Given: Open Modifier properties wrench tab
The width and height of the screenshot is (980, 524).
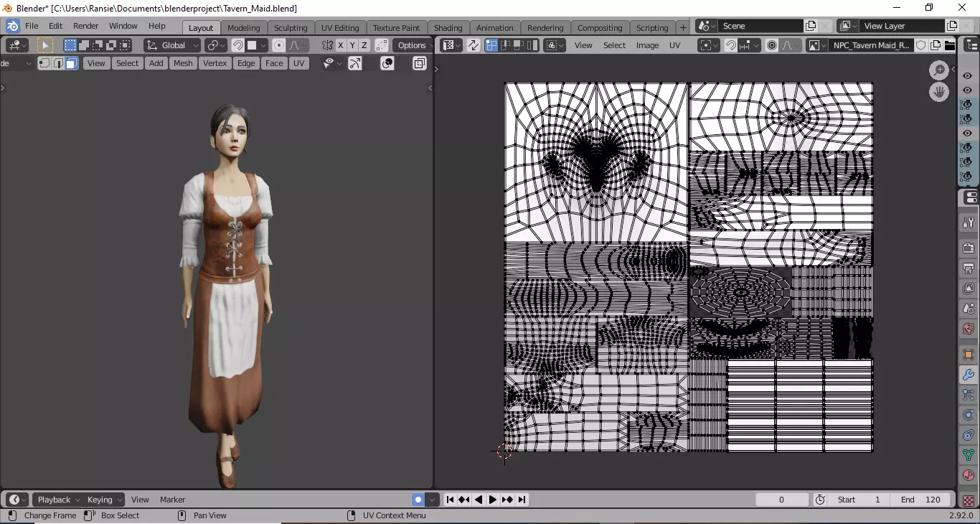Looking at the screenshot, I should (969, 375).
